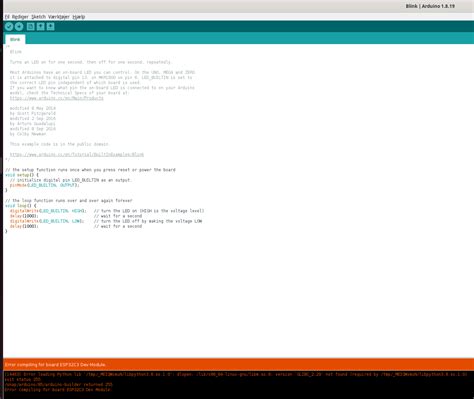474x399 pixels.
Task: Click the 'exit status 255' console line
Action: [23, 379]
